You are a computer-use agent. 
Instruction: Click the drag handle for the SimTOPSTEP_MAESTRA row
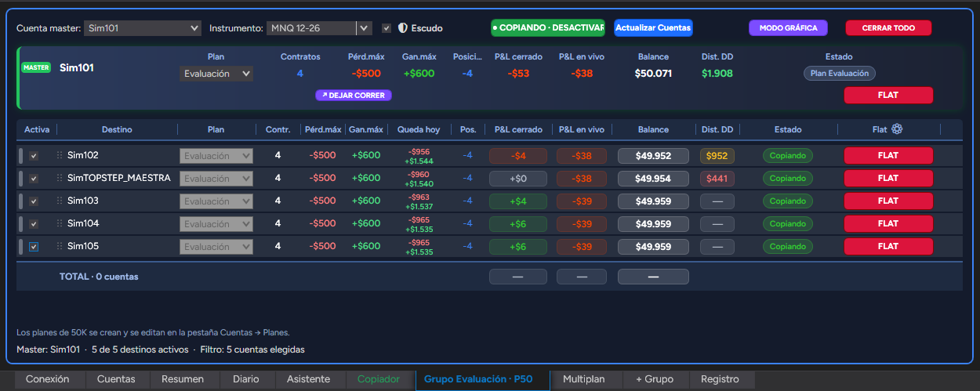(59, 178)
